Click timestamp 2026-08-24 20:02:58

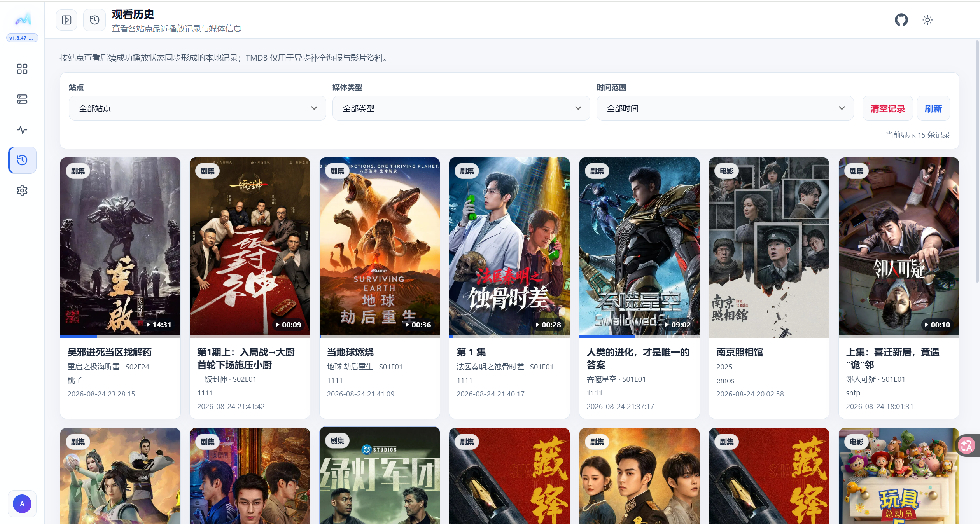point(750,394)
